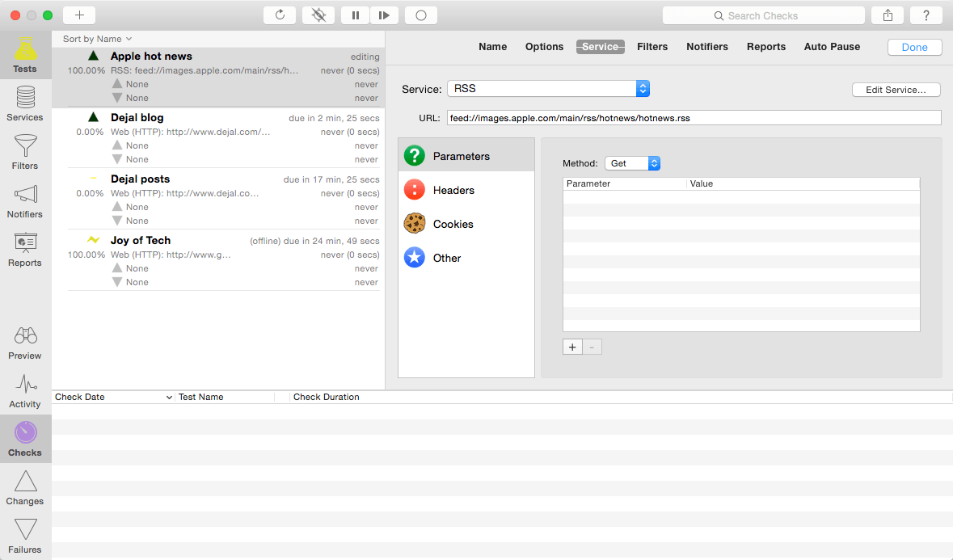Open the Filters sidebar section

25,153
